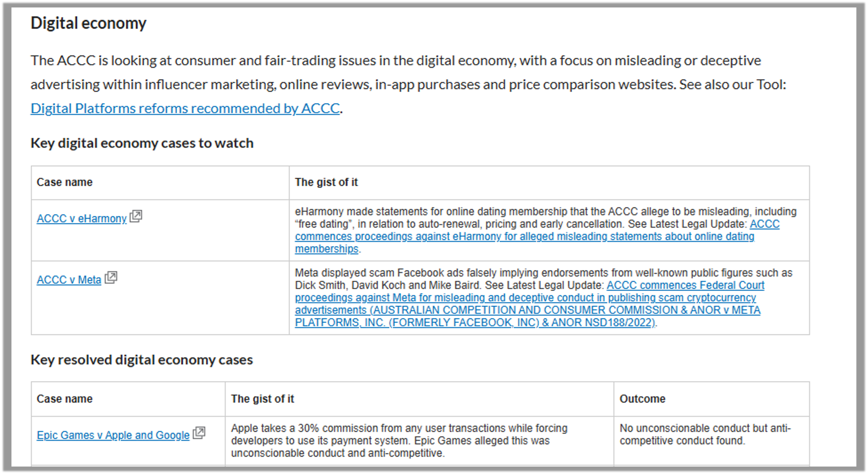Follow the ACCC v Meta case link
868x474 pixels.
tap(69, 280)
